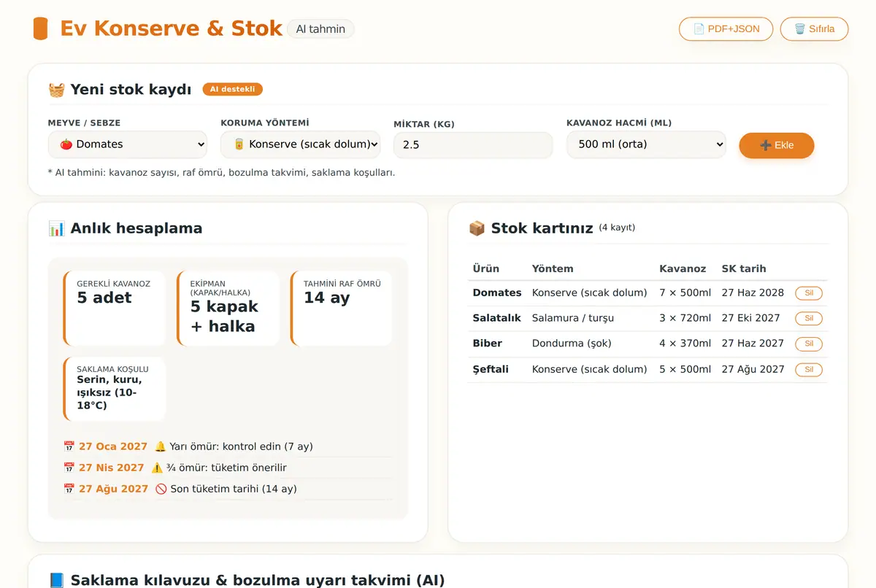
Task: Click the chart icon beside Anlık hesaplama
Action: [x=56, y=228]
